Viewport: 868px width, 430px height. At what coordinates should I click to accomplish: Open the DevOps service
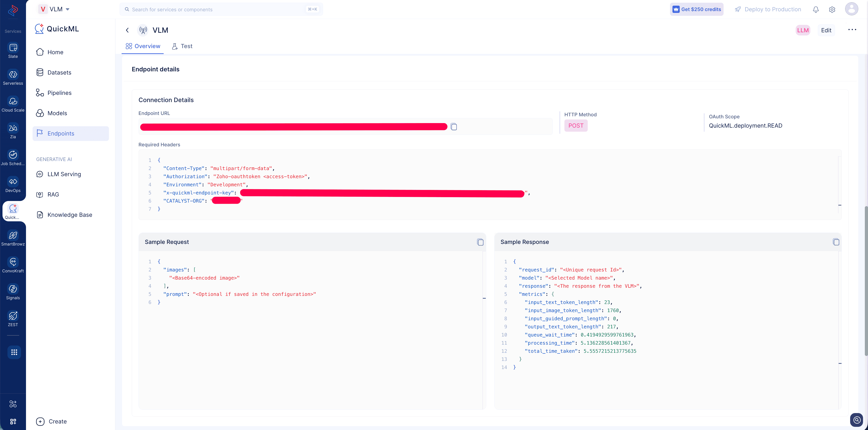pyautogui.click(x=13, y=185)
